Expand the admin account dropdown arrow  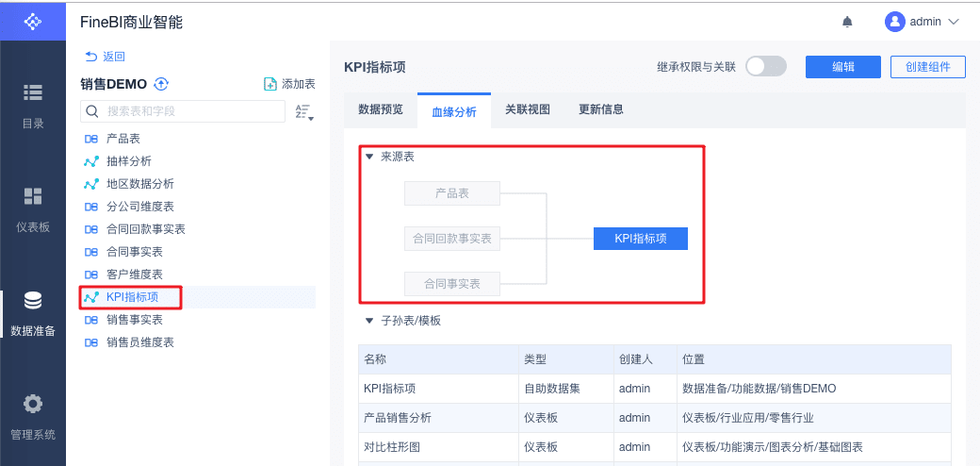click(953, 22)
